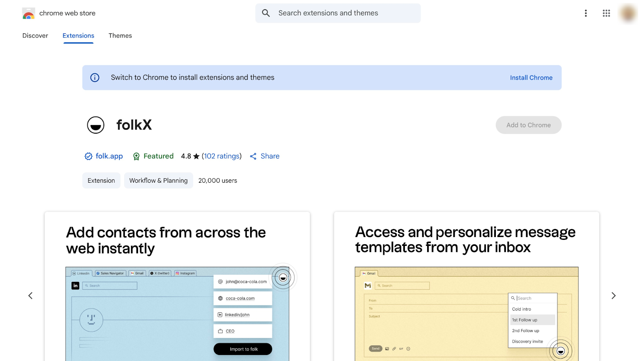Open the Google apps grid

click(606, 13)
